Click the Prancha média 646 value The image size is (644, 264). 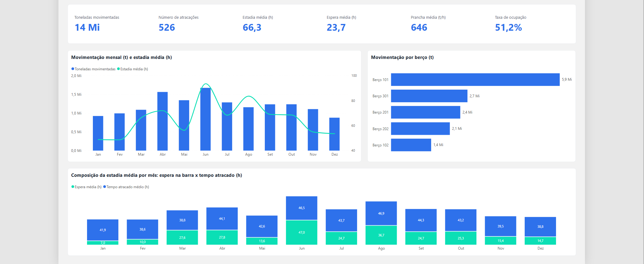(x=419, y=28)
